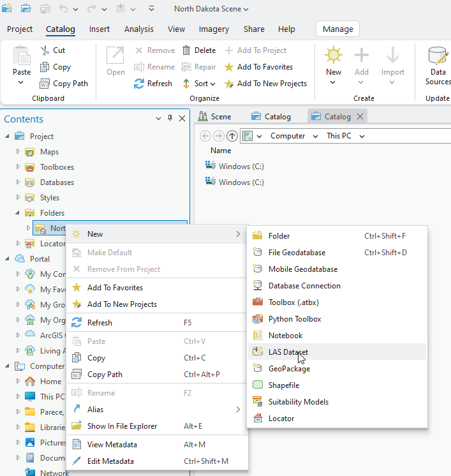Choose File Geodatabase from the New submenu

(337, 253)
